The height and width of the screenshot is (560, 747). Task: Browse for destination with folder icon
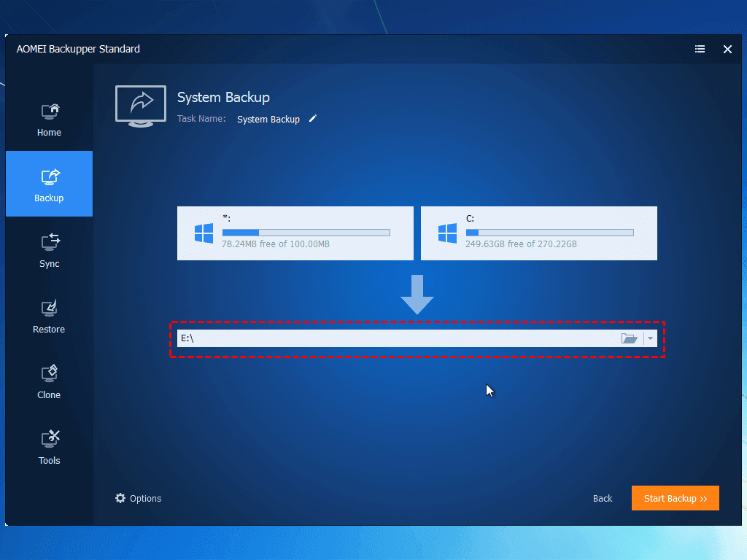pos(630,338)
